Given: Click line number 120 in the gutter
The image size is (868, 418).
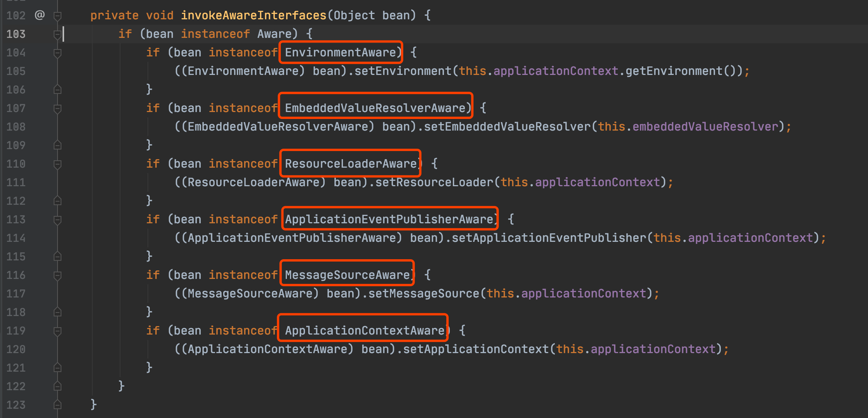Looking at the screenshot, I should (x=16, y=349).
